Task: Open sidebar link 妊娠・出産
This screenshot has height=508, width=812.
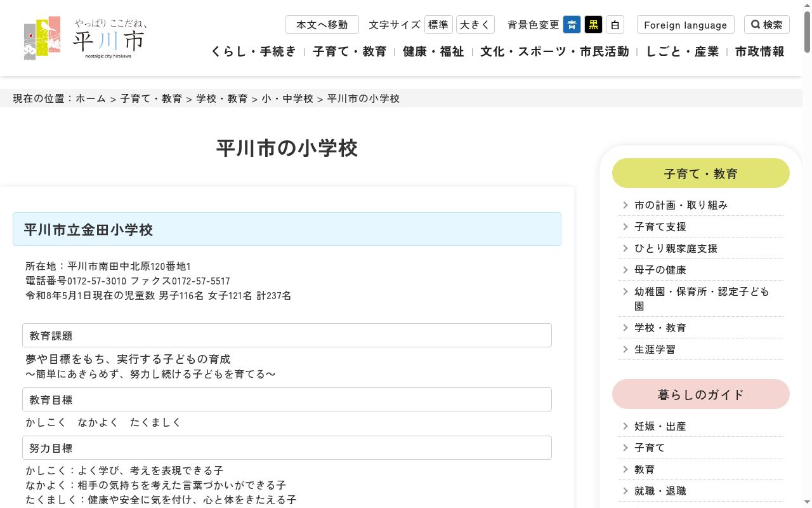Action: click(x=660, y=426)
